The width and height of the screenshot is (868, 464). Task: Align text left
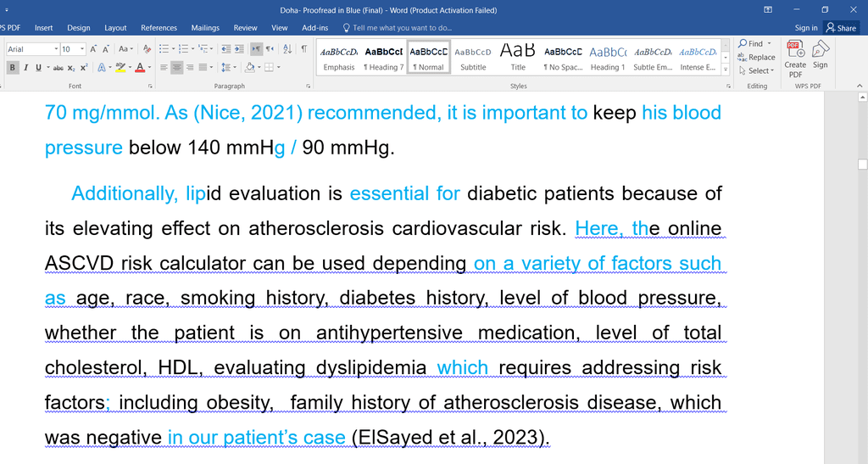pyautogui.click(x=164, y=68)
